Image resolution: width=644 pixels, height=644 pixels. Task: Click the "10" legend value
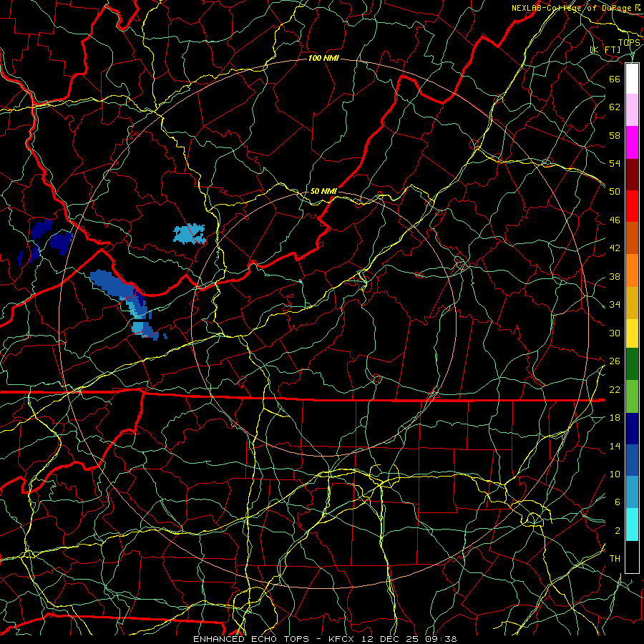coord(615,474)
